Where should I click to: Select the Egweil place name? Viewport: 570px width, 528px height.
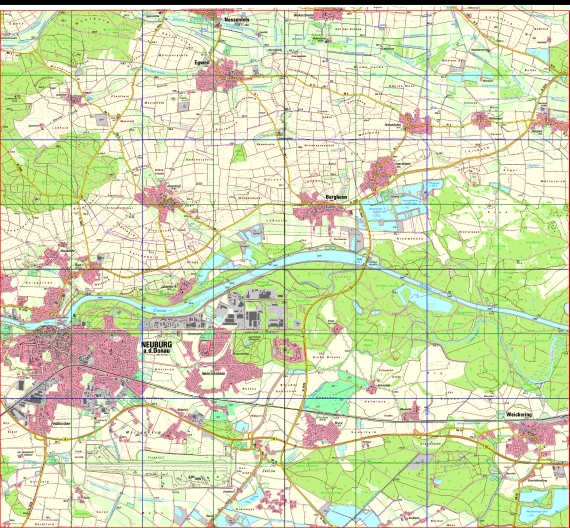point(202,63)
